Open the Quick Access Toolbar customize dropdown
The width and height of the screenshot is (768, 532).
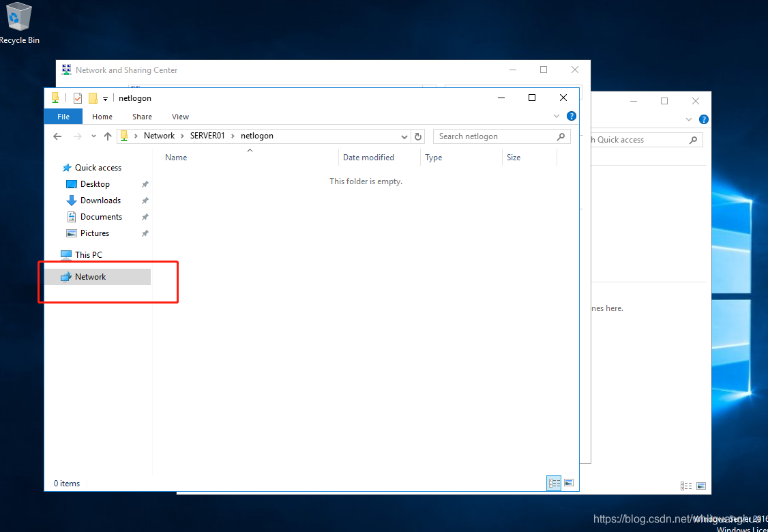pos(104,98)
